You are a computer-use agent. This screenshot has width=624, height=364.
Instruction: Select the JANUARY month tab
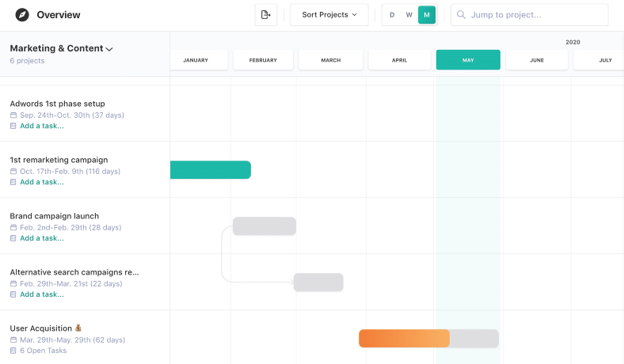click(x=199, y=60)
